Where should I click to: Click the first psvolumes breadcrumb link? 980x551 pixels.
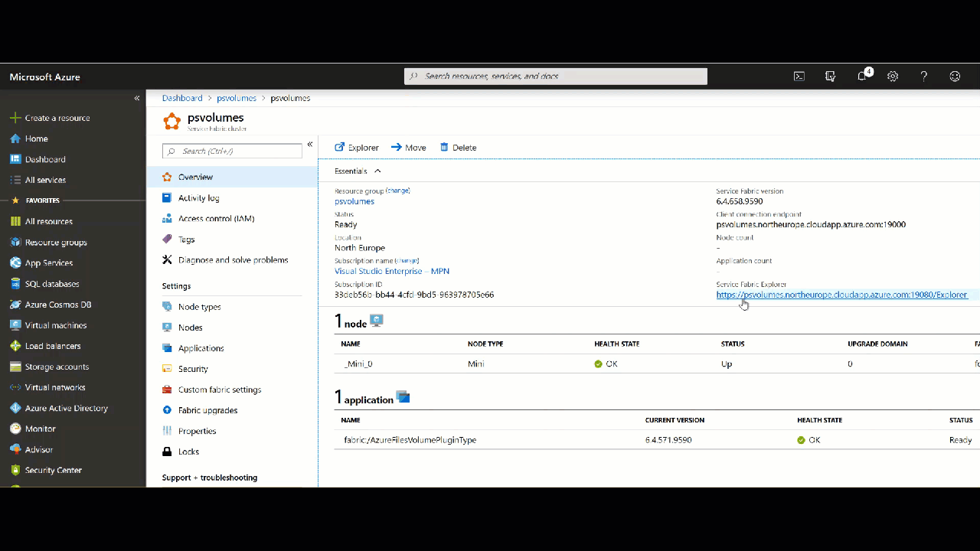pos(237,98)
